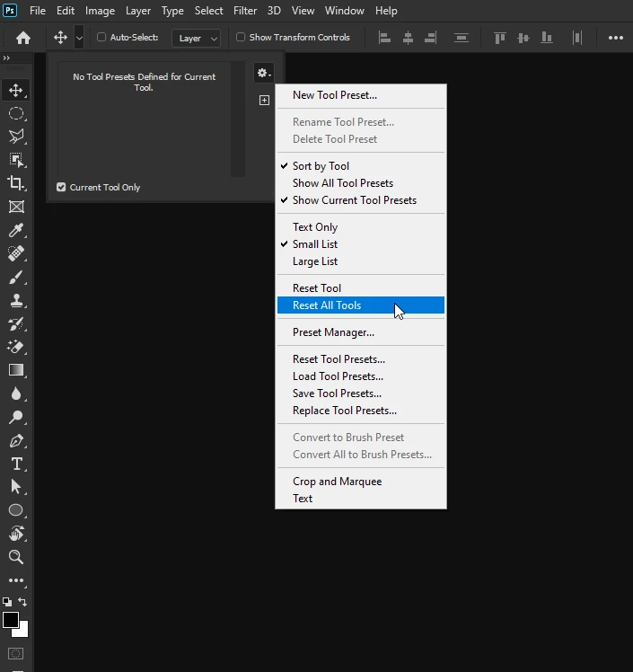Image resolution: width=633 pixels, height=672 pixels.
Task: Create new tool preset via plus icon
Action: (264, 101)
